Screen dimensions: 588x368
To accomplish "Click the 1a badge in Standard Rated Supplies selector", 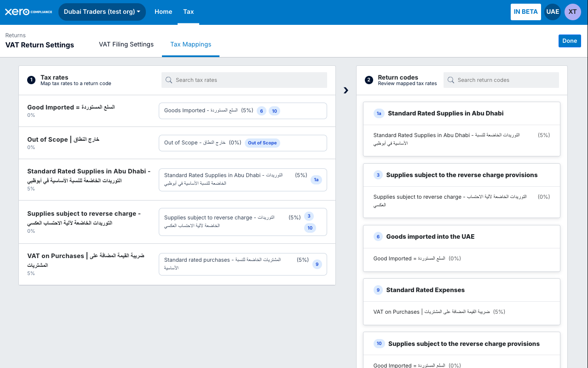I will [316, 180].
